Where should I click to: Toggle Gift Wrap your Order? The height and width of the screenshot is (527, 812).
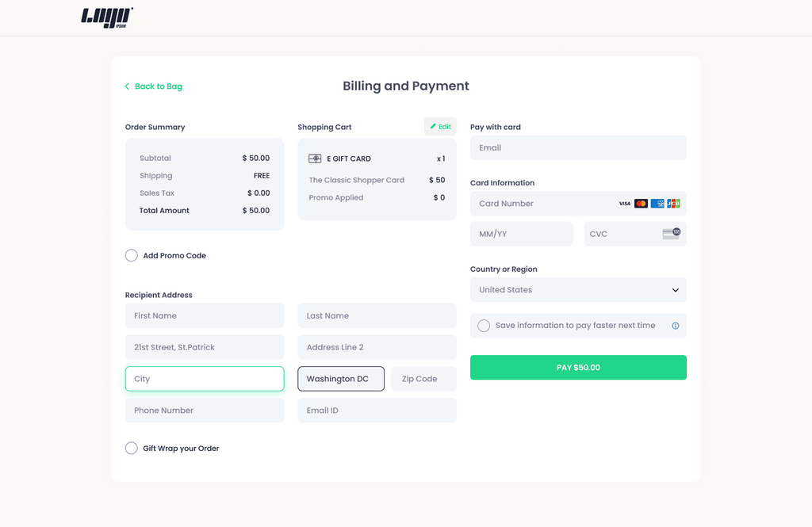132,449
